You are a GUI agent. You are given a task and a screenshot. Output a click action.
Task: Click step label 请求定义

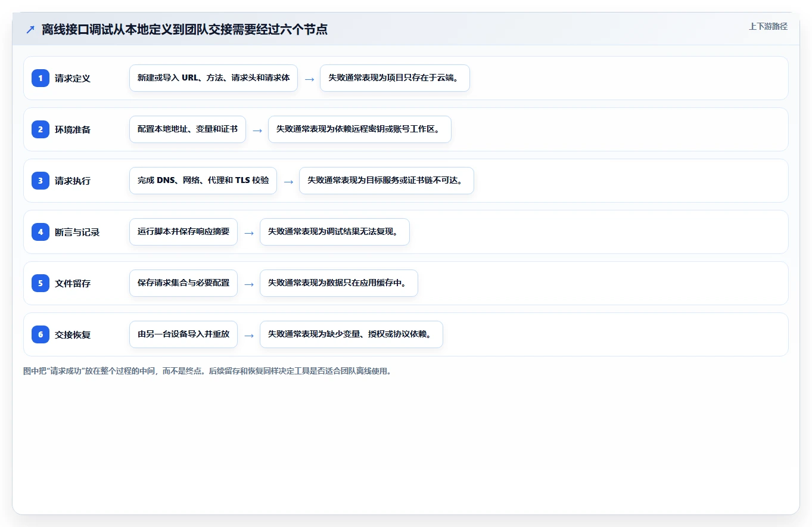click(x=73, y=78)
